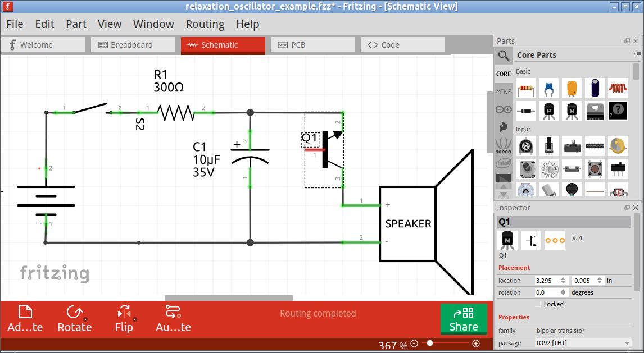This screenshot has height=353, width=644.
Task: Switch to the Code tab
Action: tap(403, 45)
